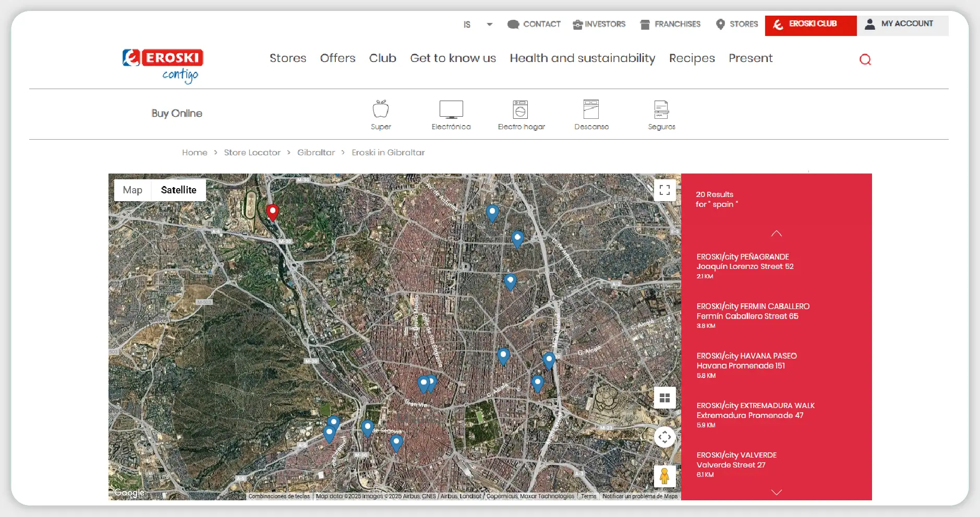Select EROSKI/city HAVANA PASEO result
The height and width of the screenshot is (517, 980).
tap(746, 365)
